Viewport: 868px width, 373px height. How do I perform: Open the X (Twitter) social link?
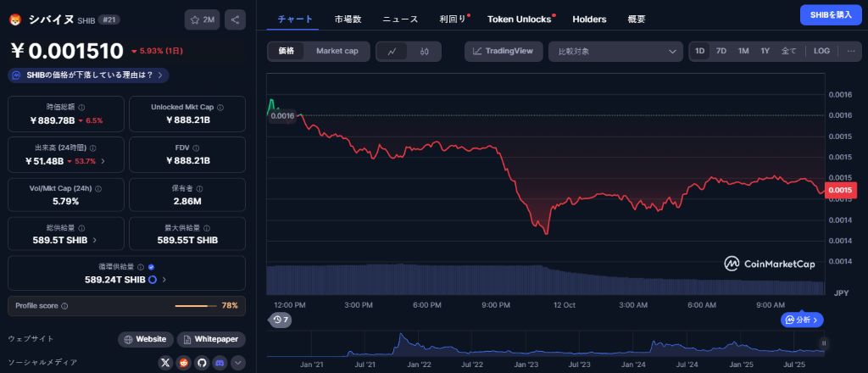pyautogui.click(x=166, y=363)
